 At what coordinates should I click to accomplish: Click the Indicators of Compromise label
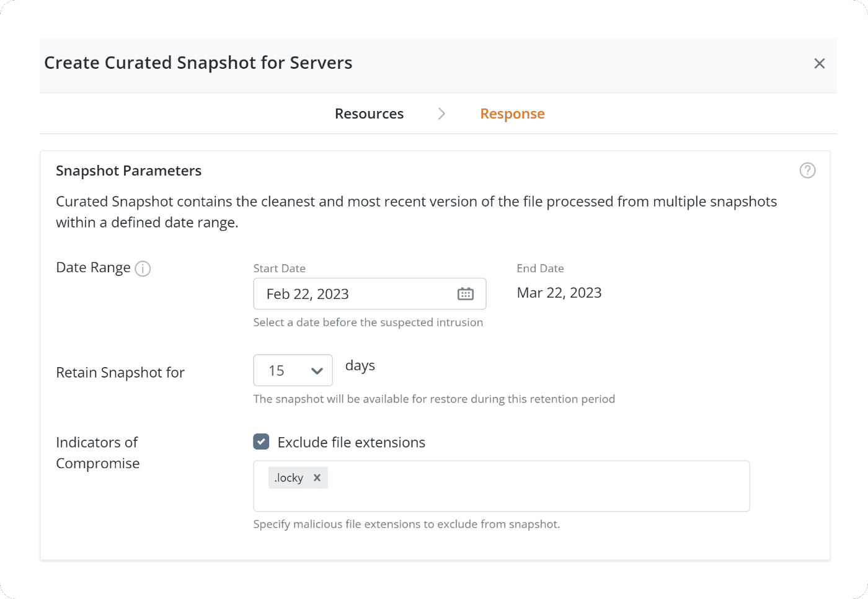click(x=97, y=453)
